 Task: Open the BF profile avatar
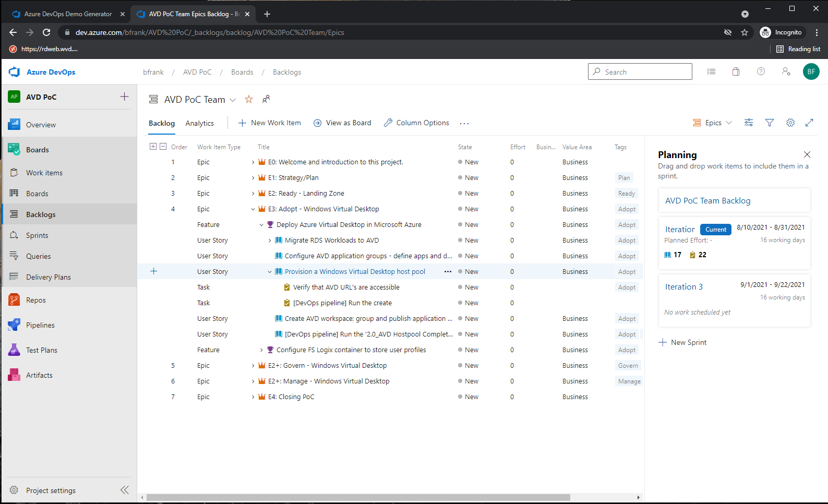pyautogui.click(x=811, y=71)
